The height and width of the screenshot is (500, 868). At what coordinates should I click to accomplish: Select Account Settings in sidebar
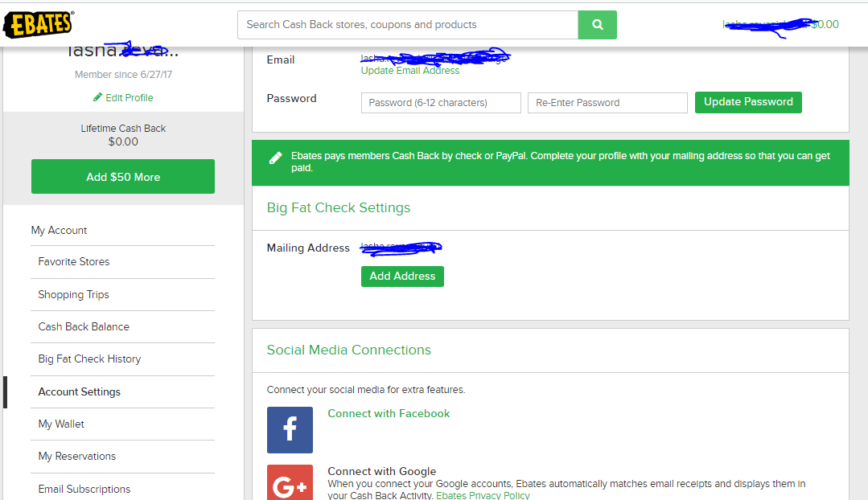point(79,391)
